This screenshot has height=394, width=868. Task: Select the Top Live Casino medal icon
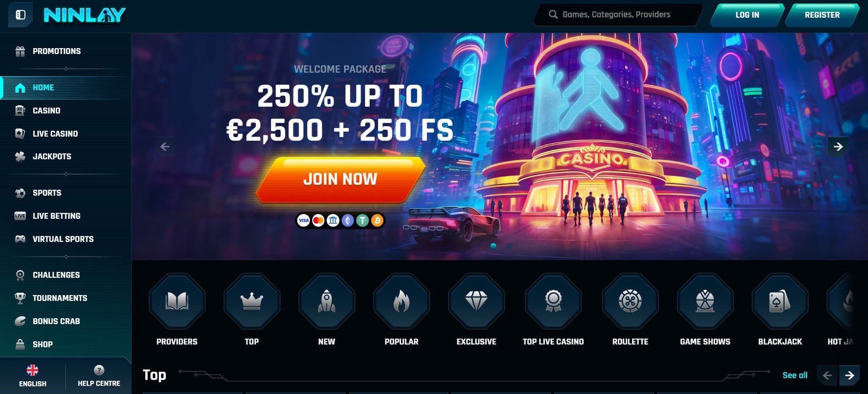pos(553,301)
